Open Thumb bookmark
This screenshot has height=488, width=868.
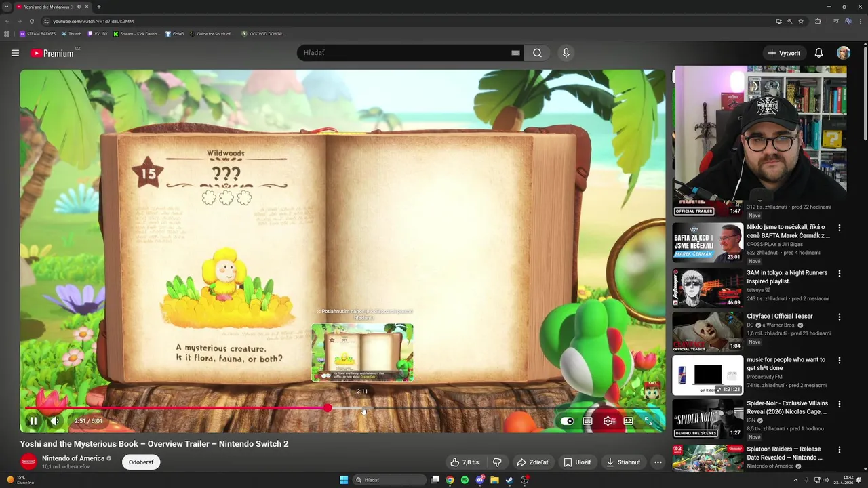click(72, 34)
